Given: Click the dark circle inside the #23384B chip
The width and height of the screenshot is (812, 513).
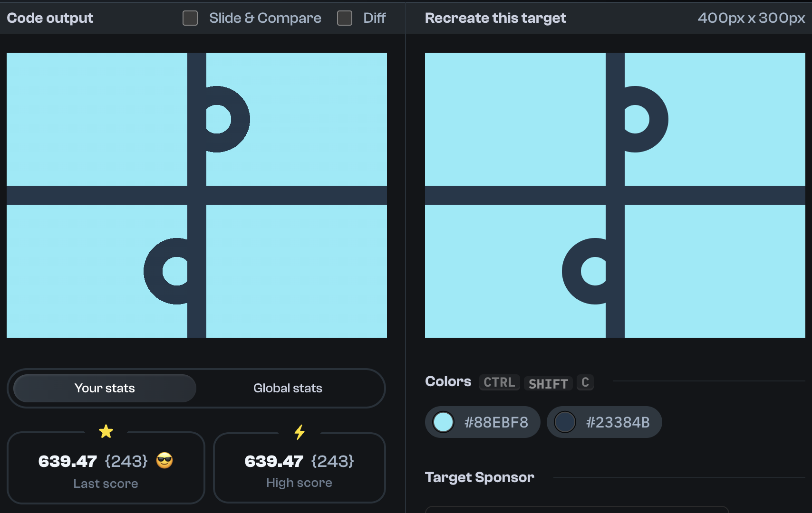Looking at the screenshot, I should coord(565,422).
